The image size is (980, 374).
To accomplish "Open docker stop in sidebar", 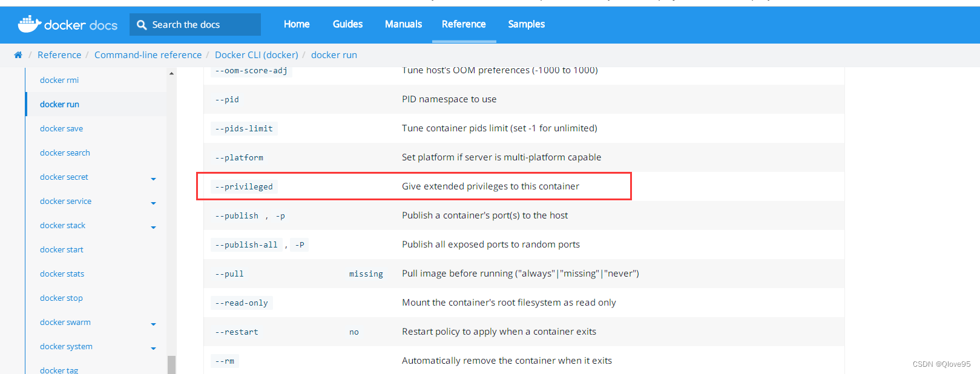I will [x=61, y=298].
